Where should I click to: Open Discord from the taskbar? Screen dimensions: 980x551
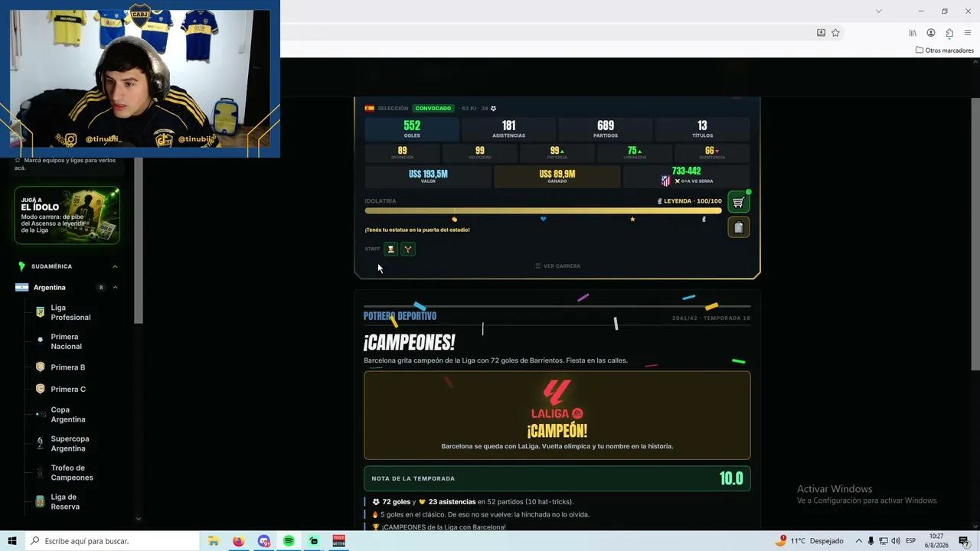264,541
